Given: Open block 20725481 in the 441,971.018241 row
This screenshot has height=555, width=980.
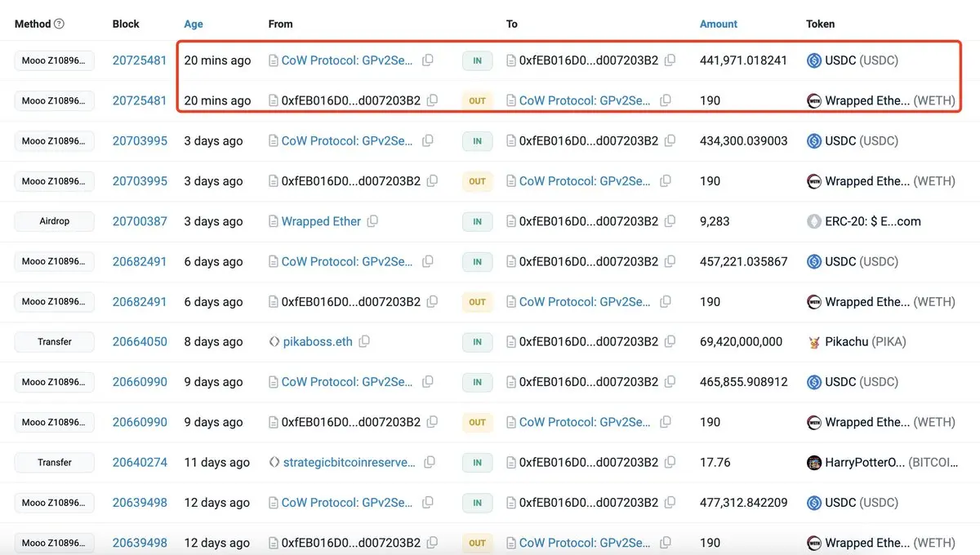Looking at the screenshot, I should click(x=140, y=60).
